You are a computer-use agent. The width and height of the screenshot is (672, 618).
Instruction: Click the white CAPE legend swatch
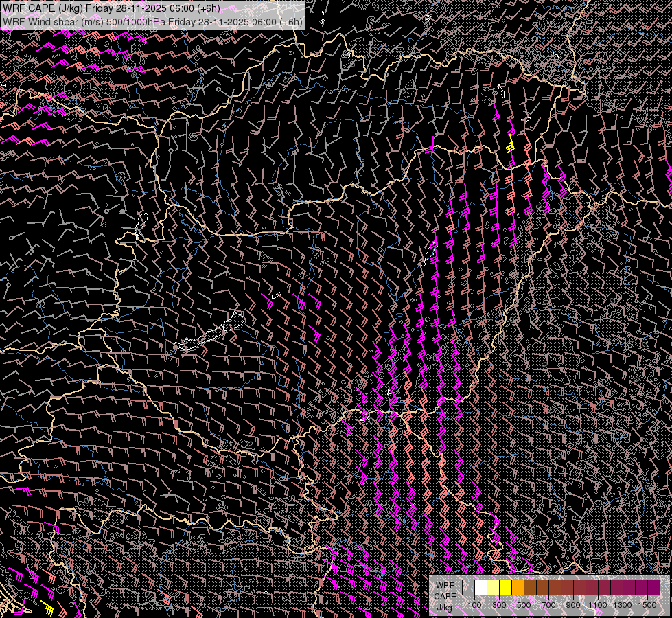(x=480, y=587)
